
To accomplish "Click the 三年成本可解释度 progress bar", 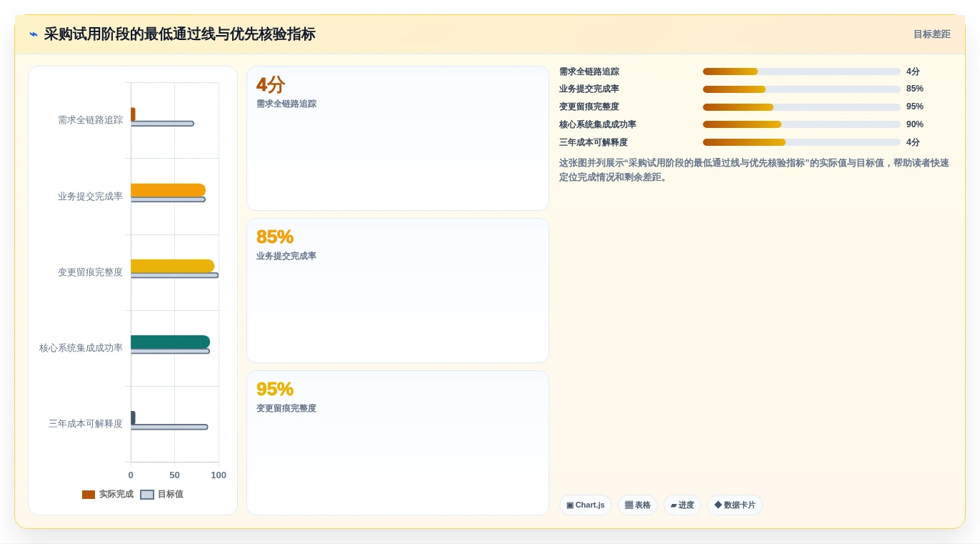I will pyautogui.click(x=801, y=142).
